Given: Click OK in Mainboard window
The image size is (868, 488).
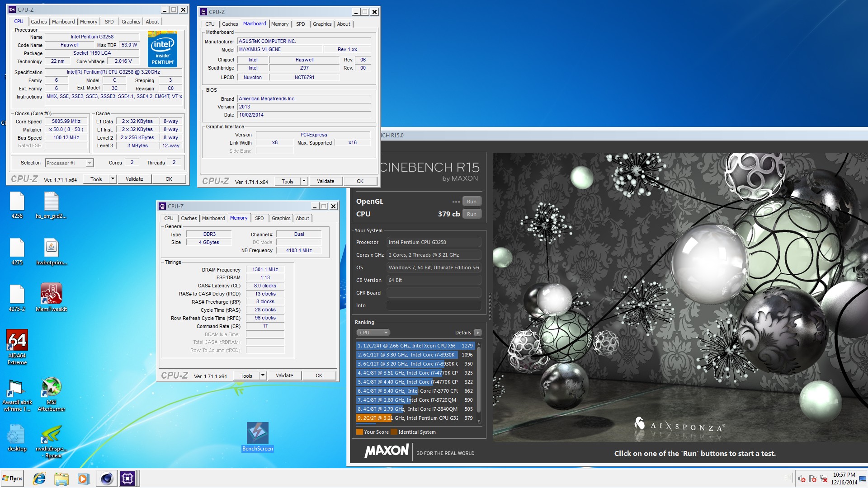Looking at the screenshot, I should (360, 181).
